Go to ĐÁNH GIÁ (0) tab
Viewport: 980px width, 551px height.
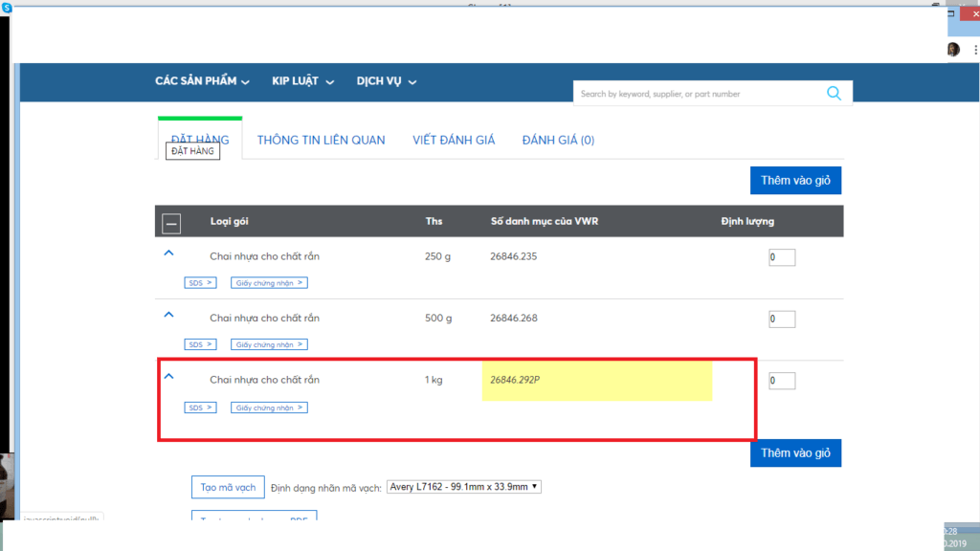558,140
